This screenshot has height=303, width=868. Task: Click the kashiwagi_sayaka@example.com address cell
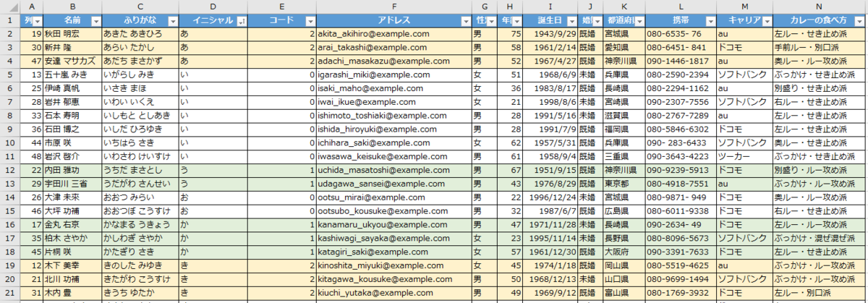click(x=394, y=238)
